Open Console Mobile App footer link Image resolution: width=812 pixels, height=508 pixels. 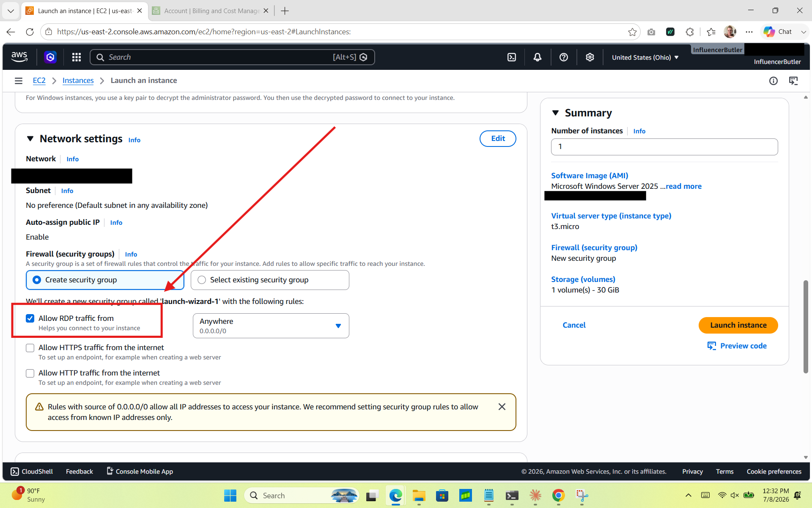click(x=140, y=472)
